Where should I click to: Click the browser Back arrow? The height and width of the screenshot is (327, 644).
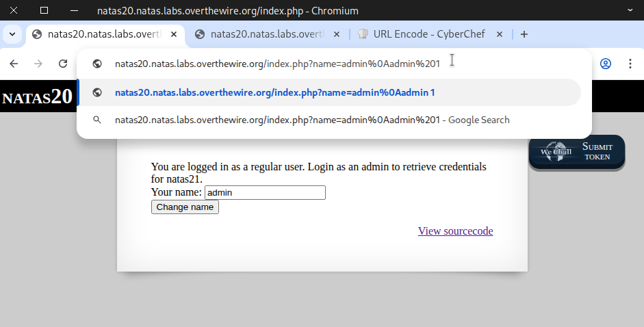point(14,64)
